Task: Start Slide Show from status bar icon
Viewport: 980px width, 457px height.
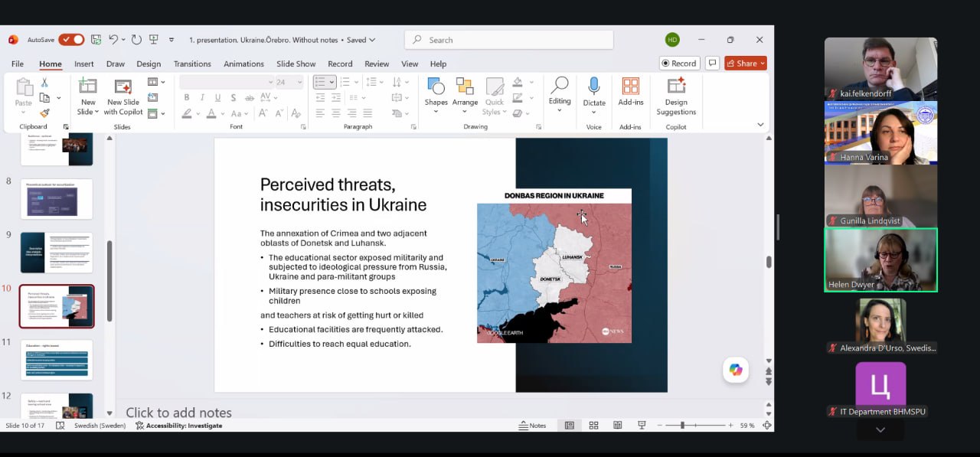Action: coord(642,426)
